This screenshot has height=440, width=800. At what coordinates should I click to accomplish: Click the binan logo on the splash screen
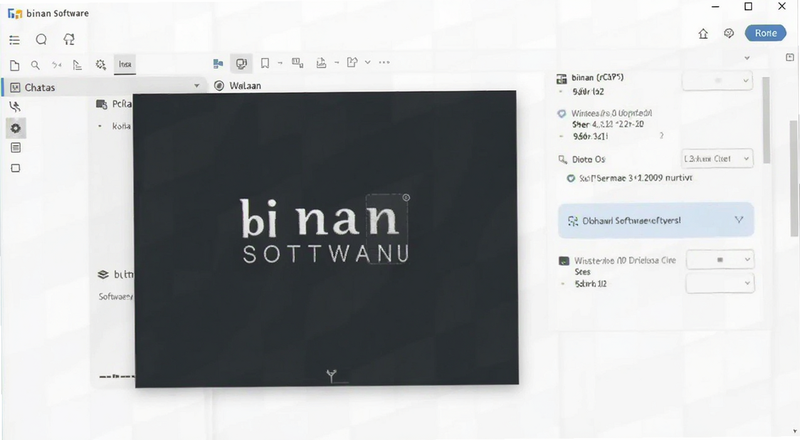coord(325,231)
